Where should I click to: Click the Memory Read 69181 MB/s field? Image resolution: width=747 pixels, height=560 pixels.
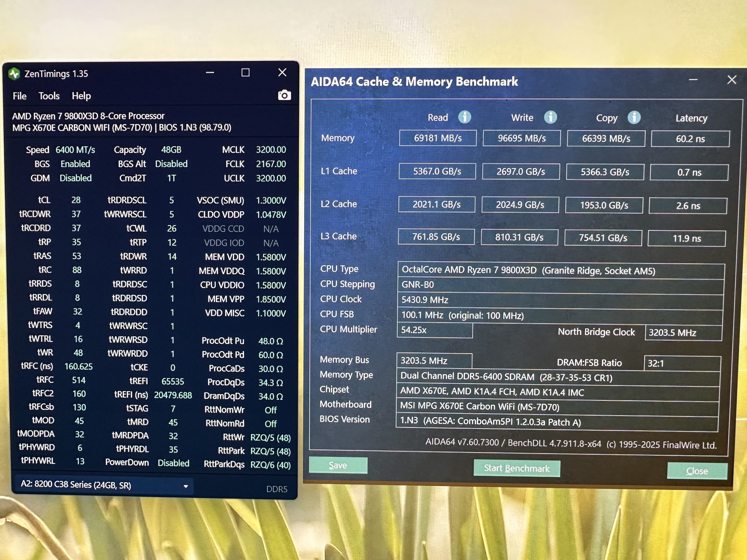438,138
